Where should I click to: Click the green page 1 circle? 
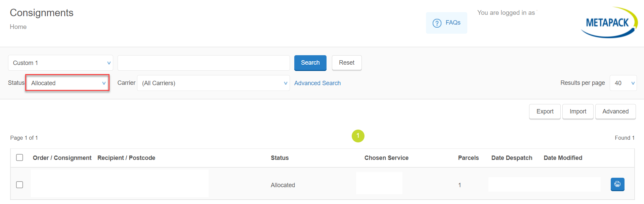tap(358, 136)
